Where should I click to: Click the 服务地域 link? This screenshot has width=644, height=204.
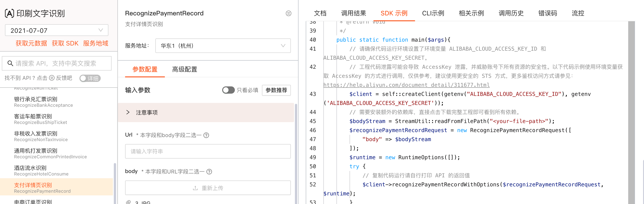pyautogui.click(x=96, y=43)
